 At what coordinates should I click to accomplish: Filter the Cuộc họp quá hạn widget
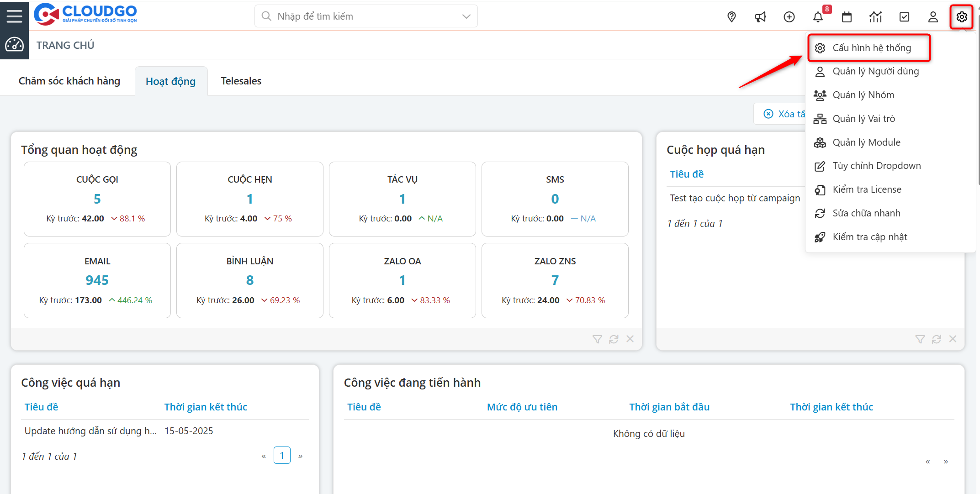[x=920, y=339]
